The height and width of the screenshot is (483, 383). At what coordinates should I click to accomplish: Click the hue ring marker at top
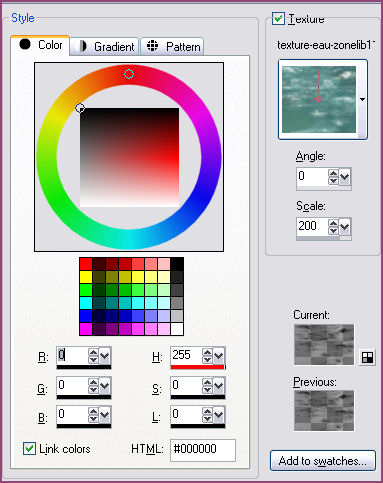point(129,74)
